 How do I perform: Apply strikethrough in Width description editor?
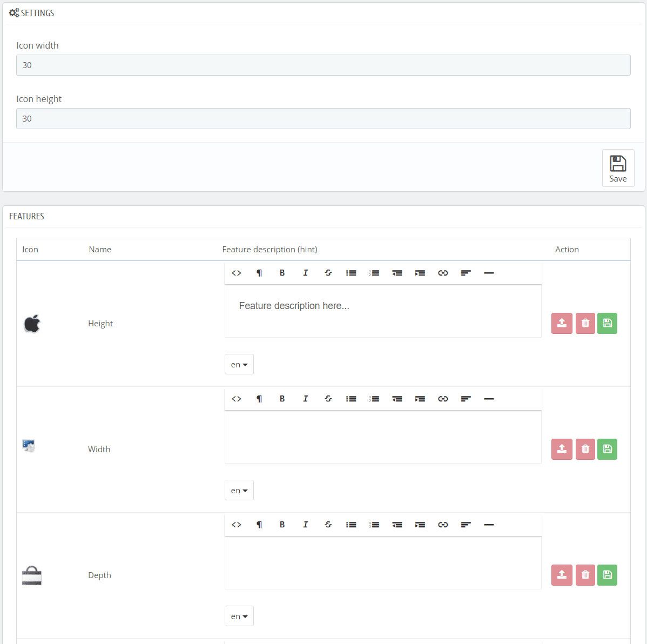point(328,399)
